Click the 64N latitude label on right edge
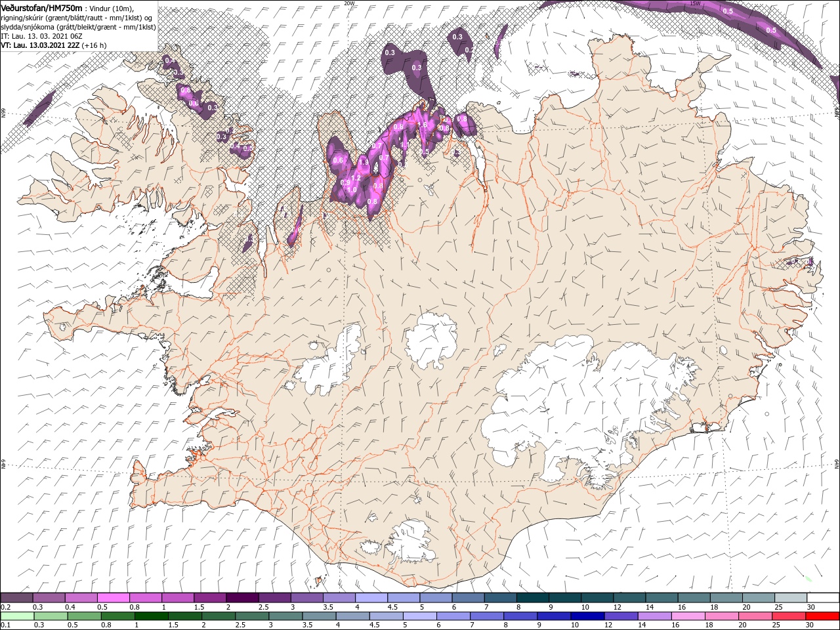This screenshot has width=840, height=630. click(x=837, y=464)
